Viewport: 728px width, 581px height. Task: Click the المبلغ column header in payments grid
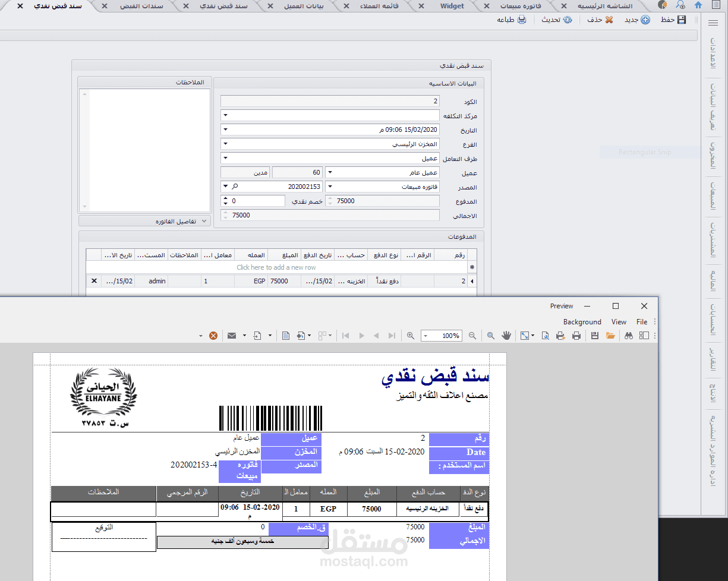pyautogui.click(x=284, y=255)
